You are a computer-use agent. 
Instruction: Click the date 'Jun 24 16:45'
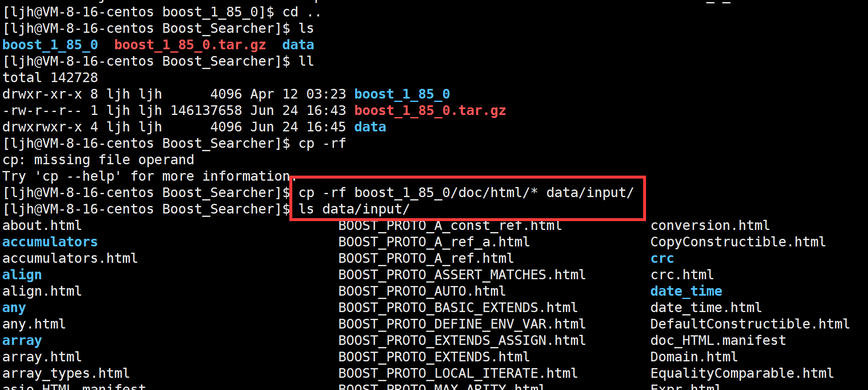298,127
